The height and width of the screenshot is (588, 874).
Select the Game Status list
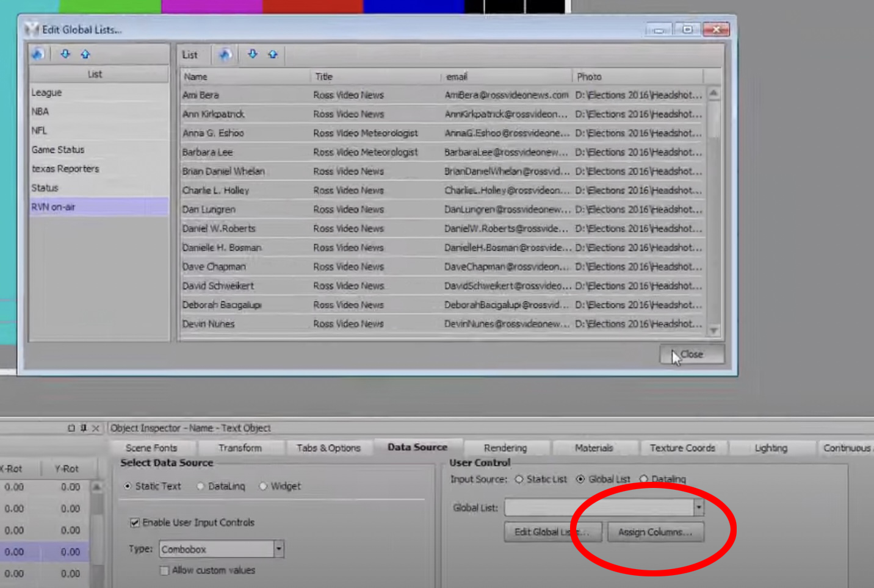click(x=99, y=149)
